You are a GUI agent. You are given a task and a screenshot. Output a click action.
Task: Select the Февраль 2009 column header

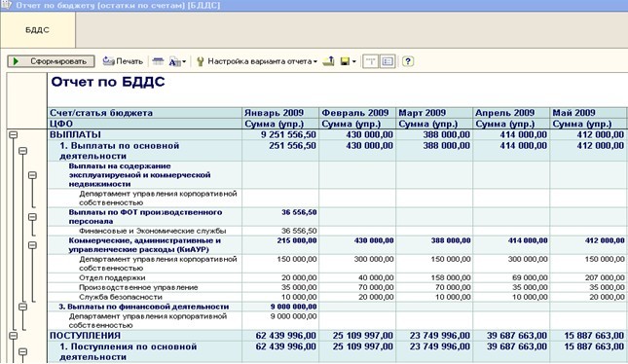tap(357, 113)
